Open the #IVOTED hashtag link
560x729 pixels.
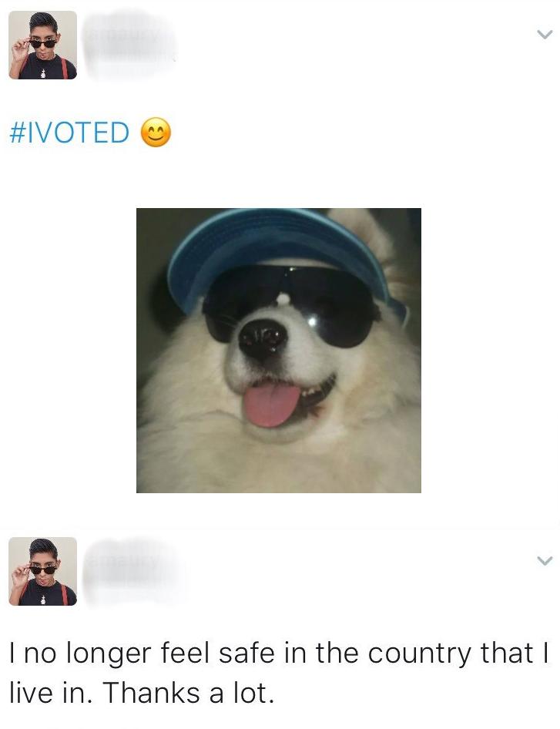click(69, 133)
